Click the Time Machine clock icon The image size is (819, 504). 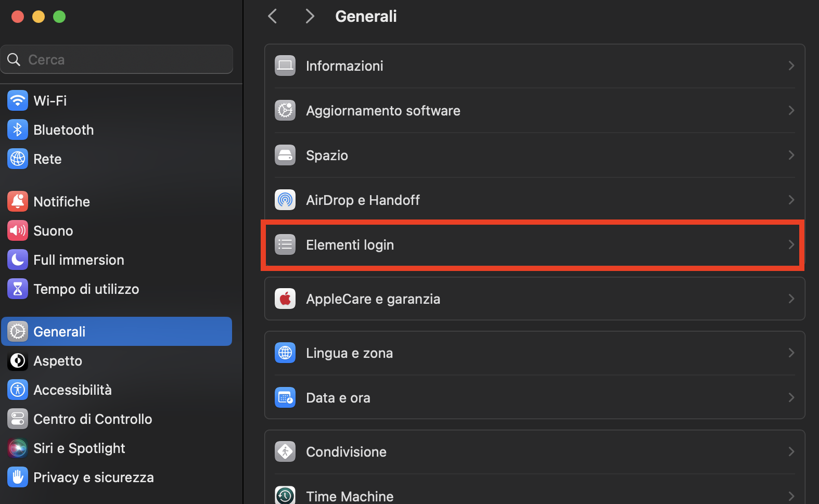(285, 495)
